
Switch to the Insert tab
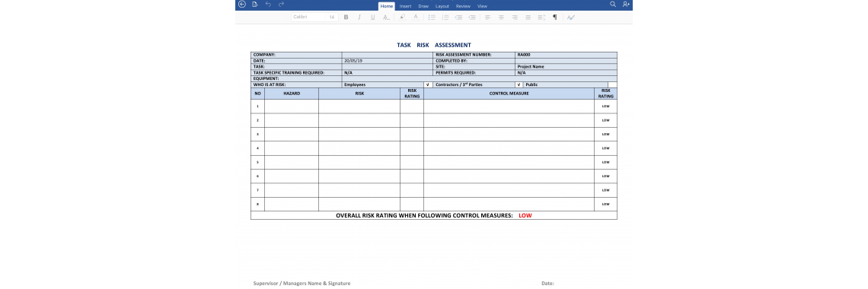click(405, 6)
